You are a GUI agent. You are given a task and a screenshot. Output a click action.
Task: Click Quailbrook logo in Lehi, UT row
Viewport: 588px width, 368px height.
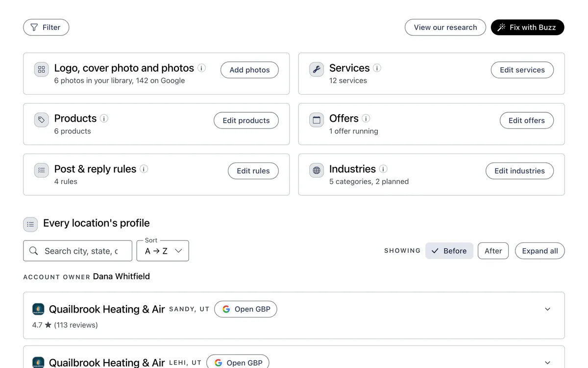coord(38,363)
